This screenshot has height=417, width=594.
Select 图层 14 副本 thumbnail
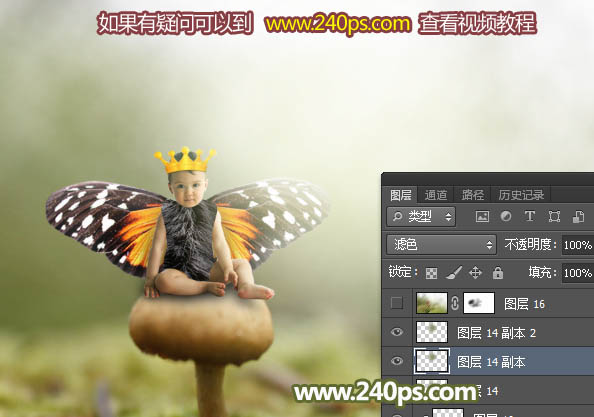(431, 361)
